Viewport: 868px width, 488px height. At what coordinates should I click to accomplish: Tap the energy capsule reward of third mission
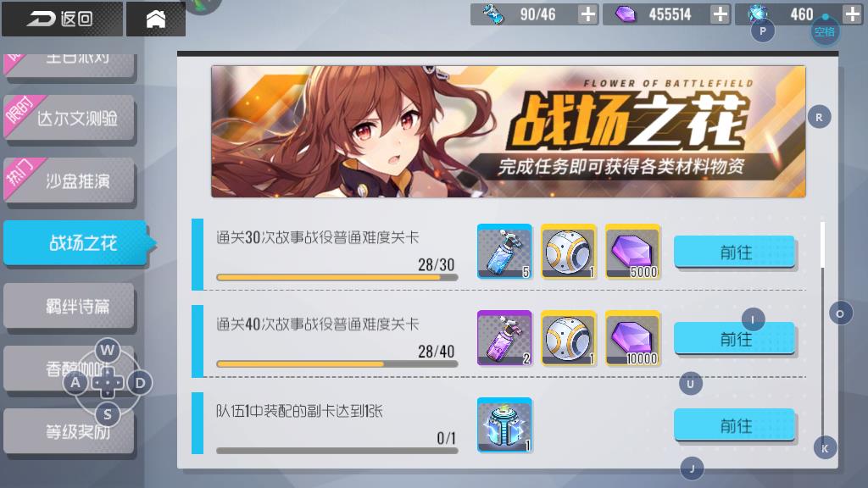[504, 425]
